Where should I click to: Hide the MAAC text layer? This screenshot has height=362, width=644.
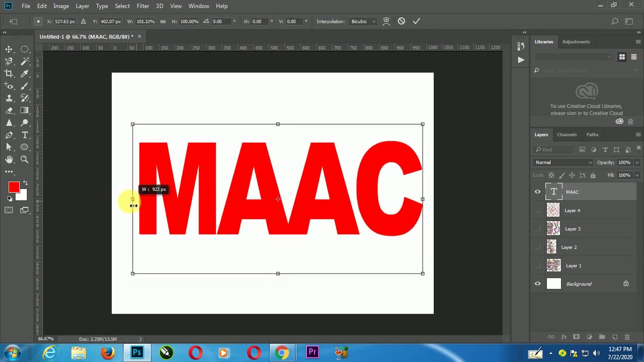coord(537,192)
